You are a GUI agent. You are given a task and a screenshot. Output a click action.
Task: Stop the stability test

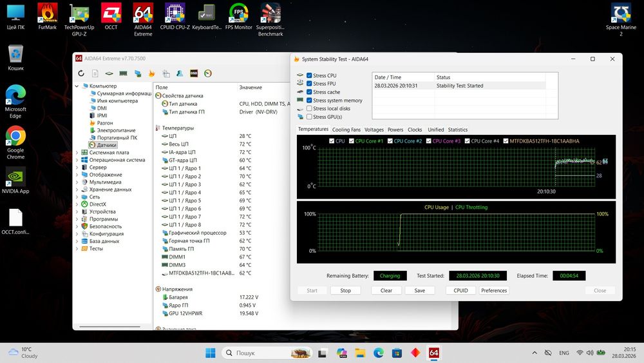click(x=345, y=290)
